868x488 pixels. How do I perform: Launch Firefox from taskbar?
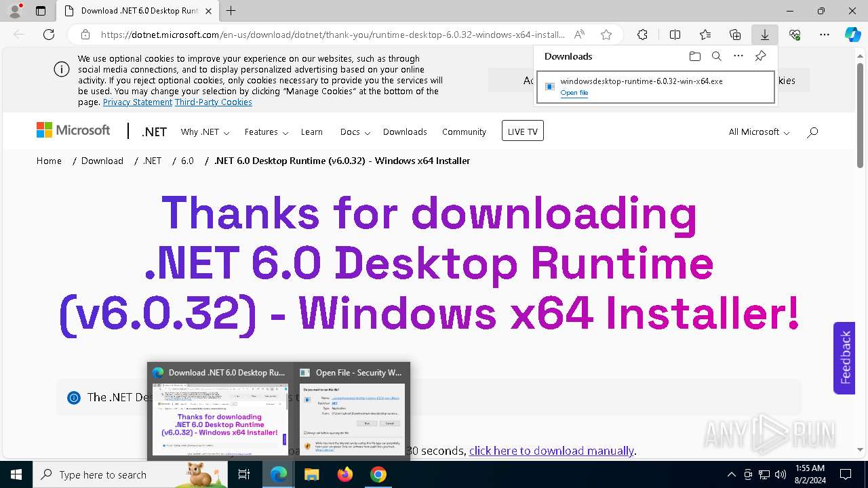345,474
